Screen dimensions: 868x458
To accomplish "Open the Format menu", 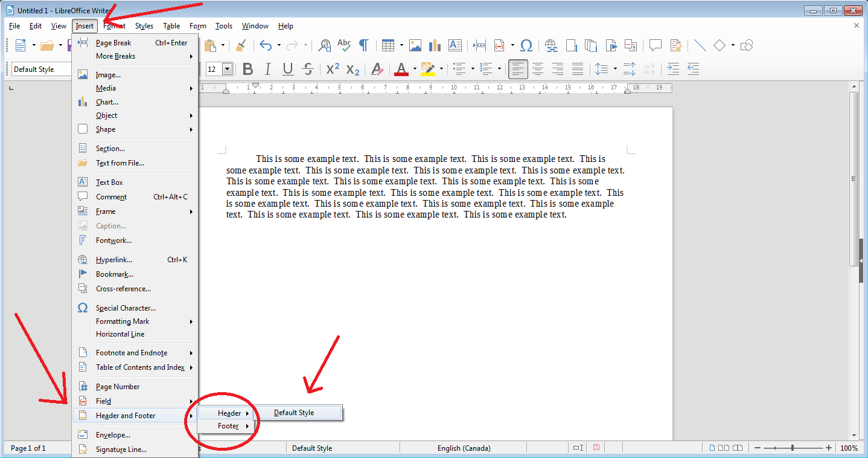I will [114, 26].
